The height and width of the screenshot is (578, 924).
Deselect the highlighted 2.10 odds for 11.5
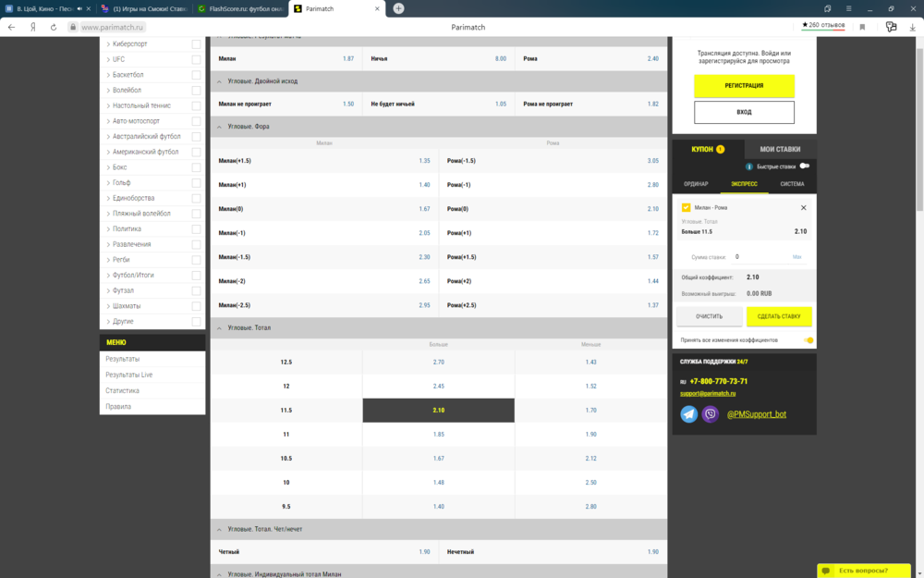click(x=438, y=411)
